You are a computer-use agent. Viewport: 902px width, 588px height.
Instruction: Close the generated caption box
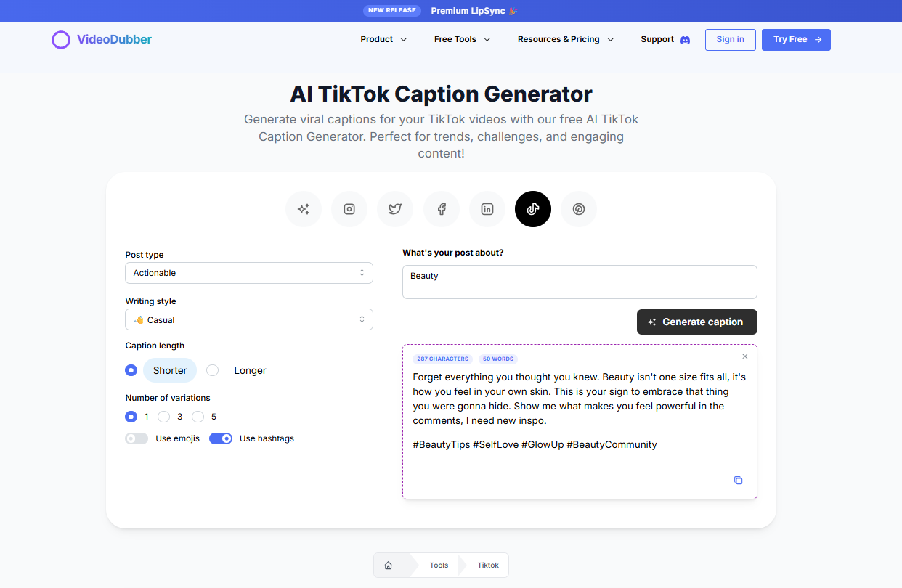[x=744, y=356]
